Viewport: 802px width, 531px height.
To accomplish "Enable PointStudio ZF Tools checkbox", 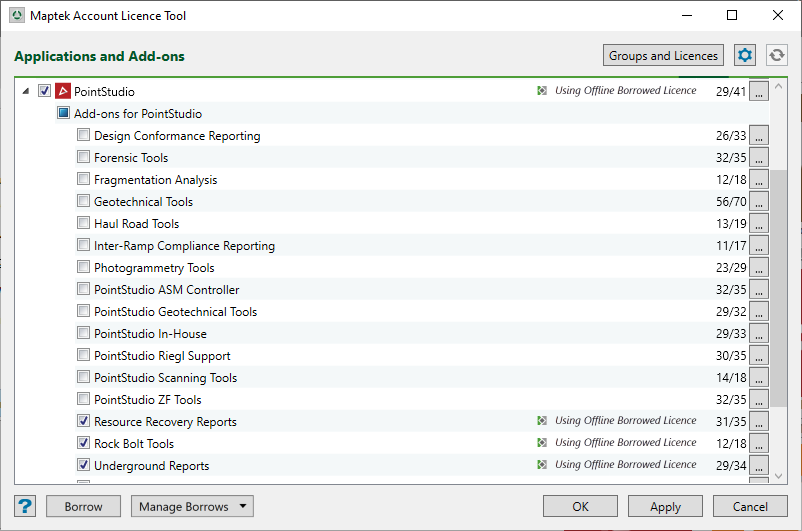I will point(83,399).
